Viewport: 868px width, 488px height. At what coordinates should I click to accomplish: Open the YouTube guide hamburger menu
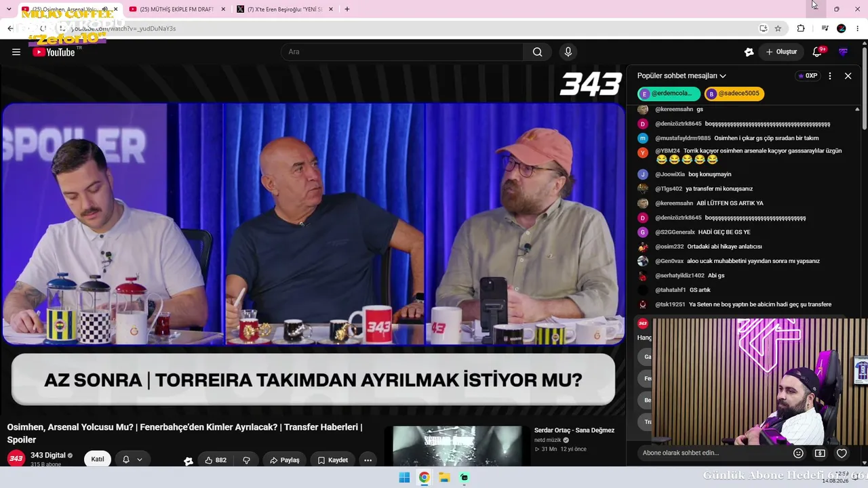coord(16,52)
